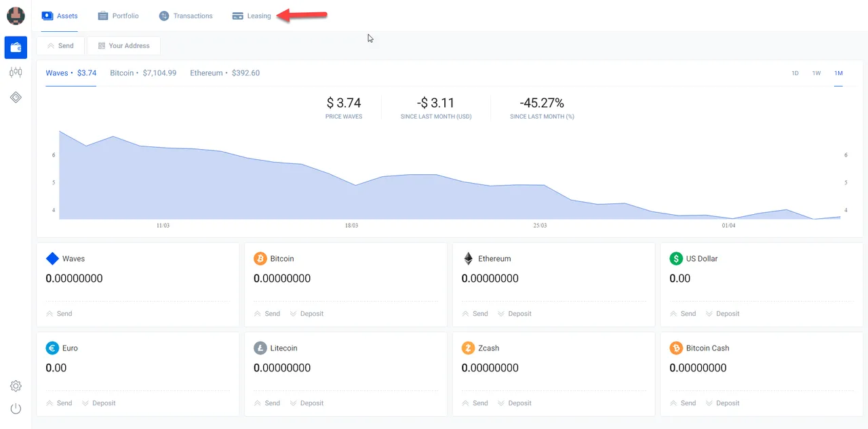
Task: Click the US Dollar green logo
Action: coord(676,258)
